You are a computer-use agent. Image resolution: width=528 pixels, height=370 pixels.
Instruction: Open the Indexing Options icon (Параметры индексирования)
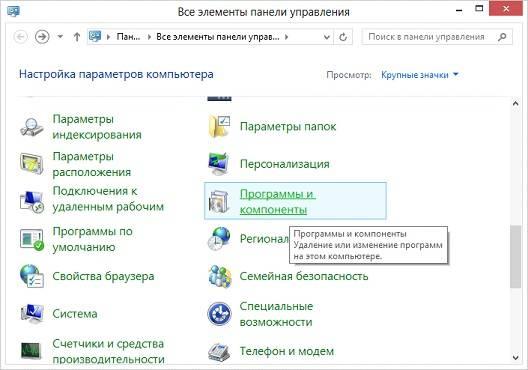(x=31, y=127)
